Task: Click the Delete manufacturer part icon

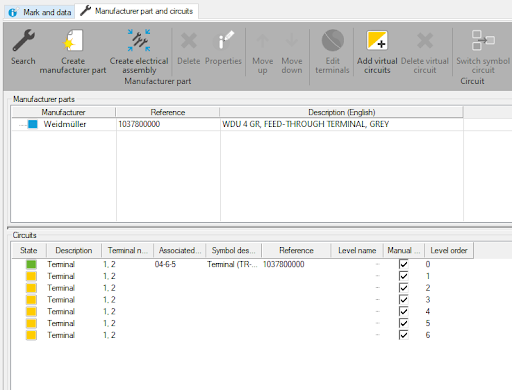Action: click(x=189, y=41)
